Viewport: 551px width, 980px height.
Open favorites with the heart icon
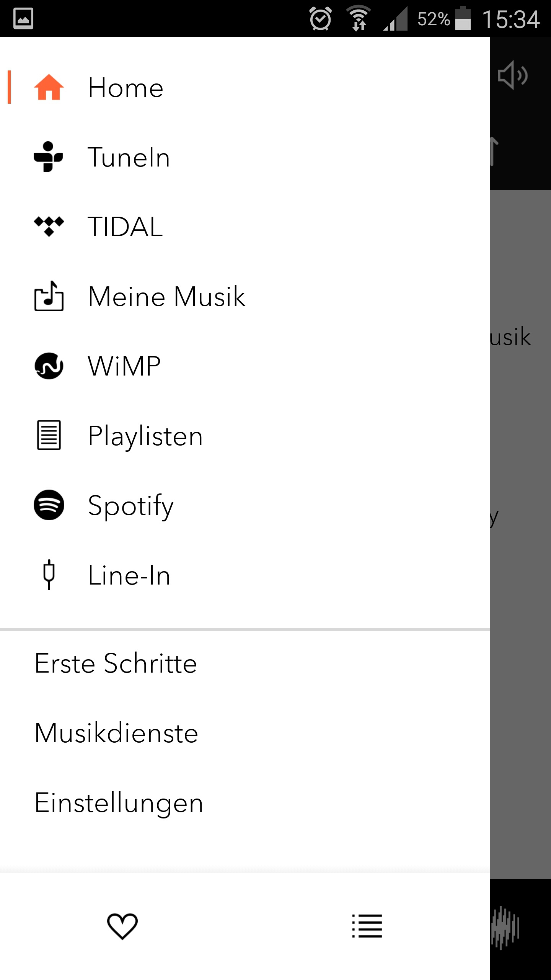pyautogui.click(x=122, y=926)
